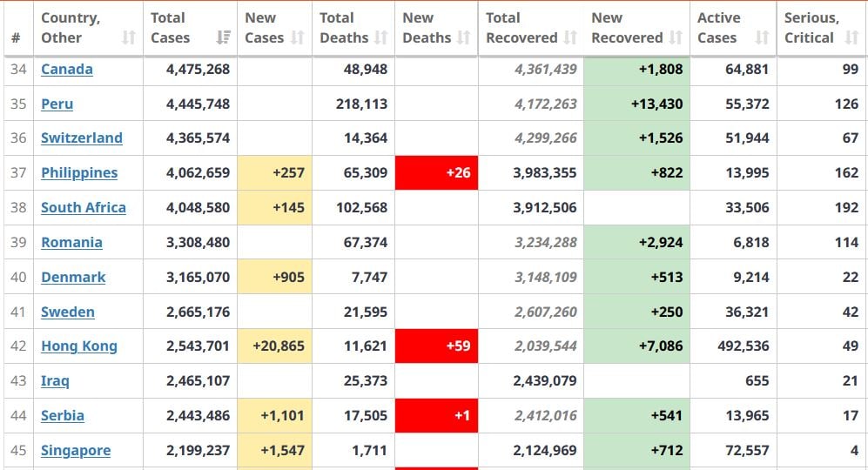Select Switzerland total recovered 4,299,266
This screenshot has height=470, width=868.
point(546,138)
